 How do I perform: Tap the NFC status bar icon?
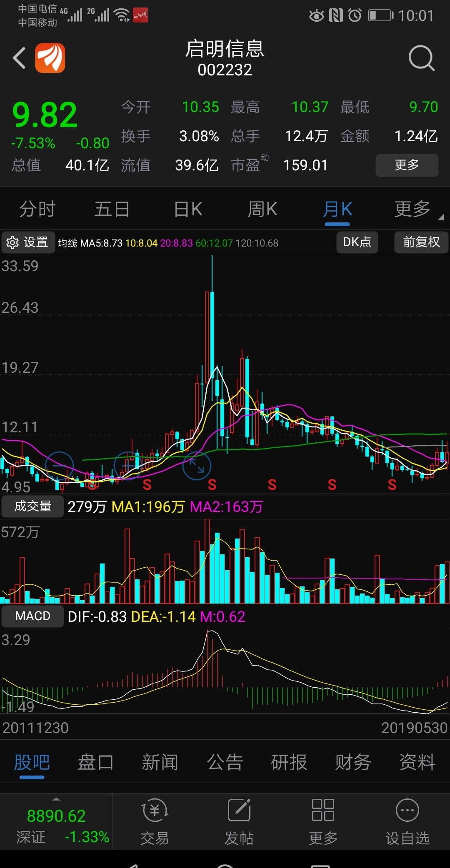tap(335, 16)
